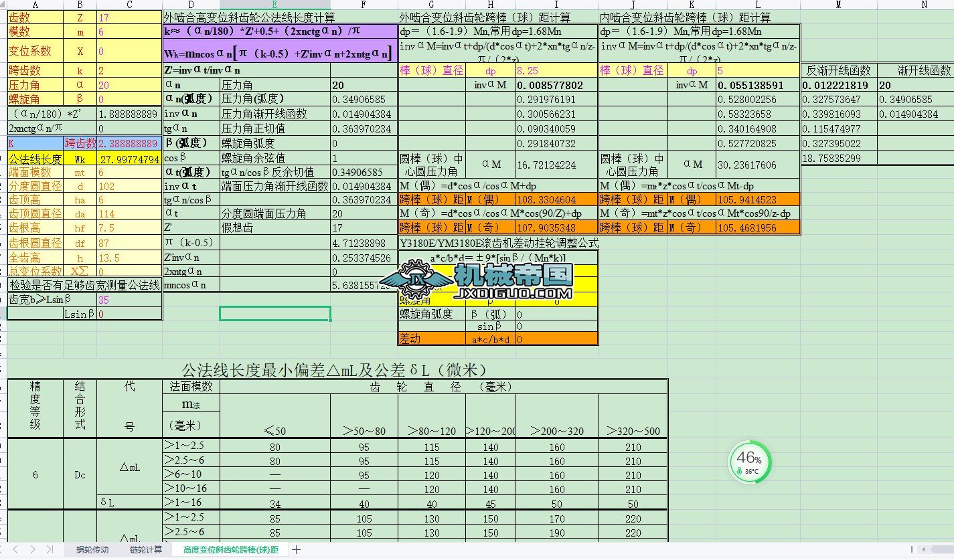Image resolution: width=954 pixels, height=560 pixels.
Task: Select the empty active cell with green border
Action: (275, 313)
